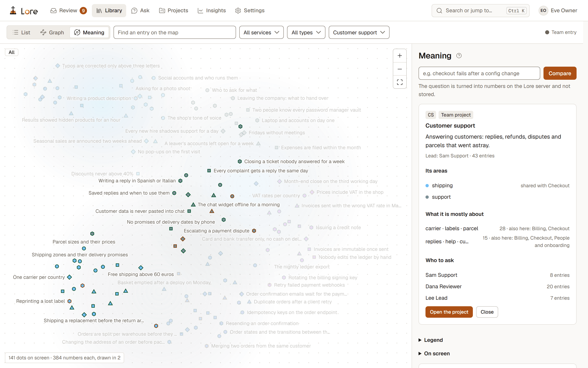The width and height of the screenshot is (588, 368).
Task: Close the Customer support project card
Action: tap(487, 312)
